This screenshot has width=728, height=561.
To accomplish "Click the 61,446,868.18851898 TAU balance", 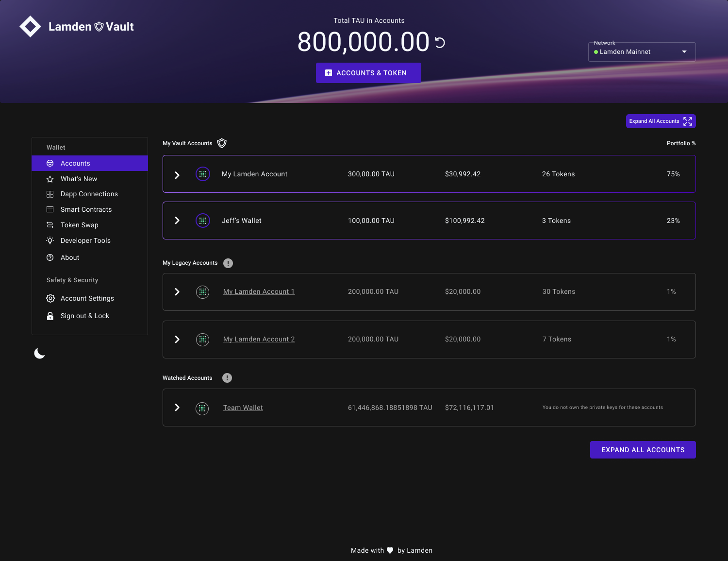I will 390,408.
